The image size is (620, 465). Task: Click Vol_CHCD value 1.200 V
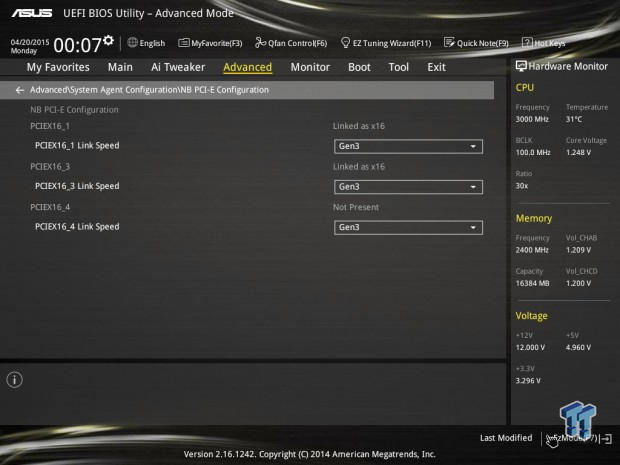578,283
